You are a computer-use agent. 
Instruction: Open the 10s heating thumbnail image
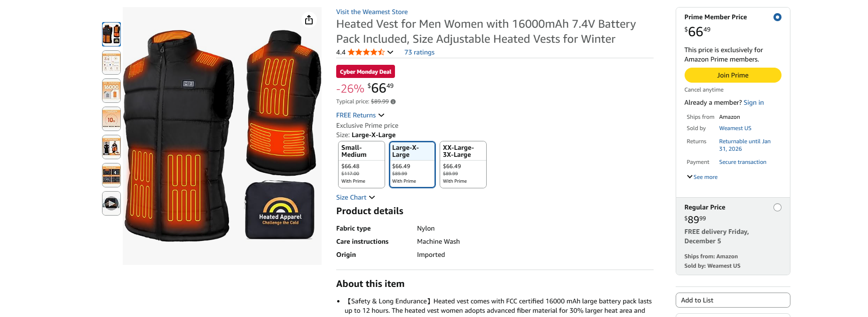click(111, 119)
